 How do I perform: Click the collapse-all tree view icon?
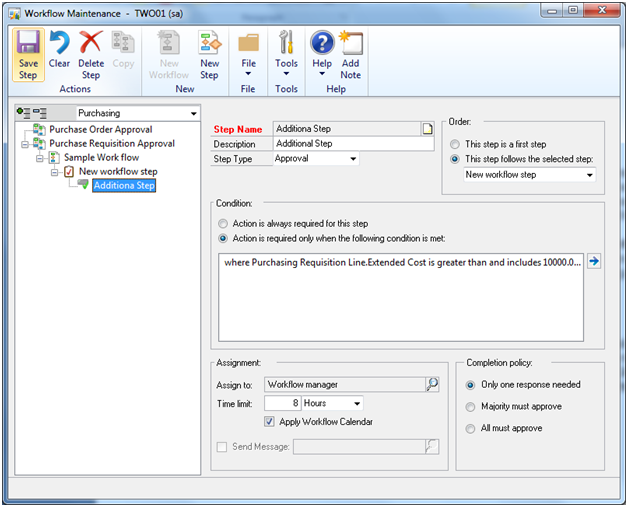tap(40, 113)
